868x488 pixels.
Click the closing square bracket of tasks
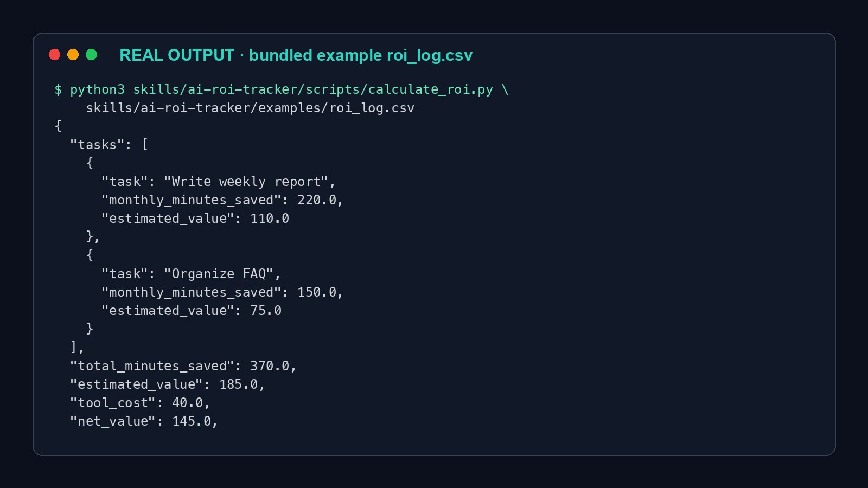[74, 347]
